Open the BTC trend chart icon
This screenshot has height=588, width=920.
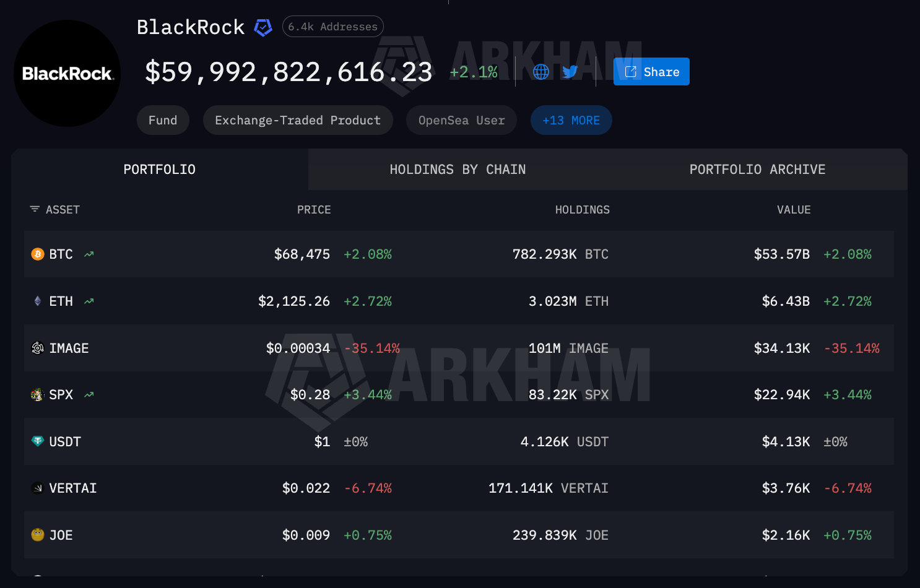(x=89, y=254)
